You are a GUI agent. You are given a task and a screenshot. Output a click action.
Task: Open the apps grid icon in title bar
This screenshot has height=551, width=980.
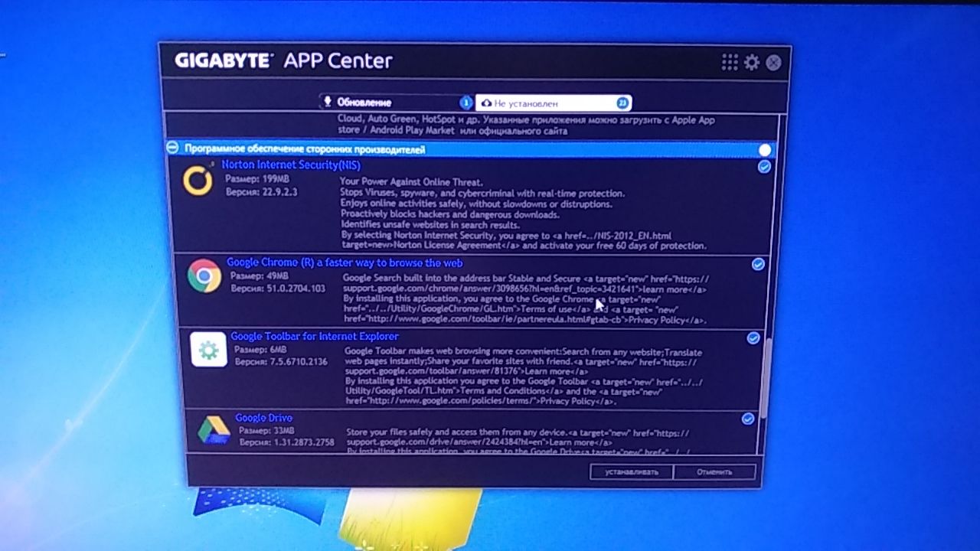(730, 63)
